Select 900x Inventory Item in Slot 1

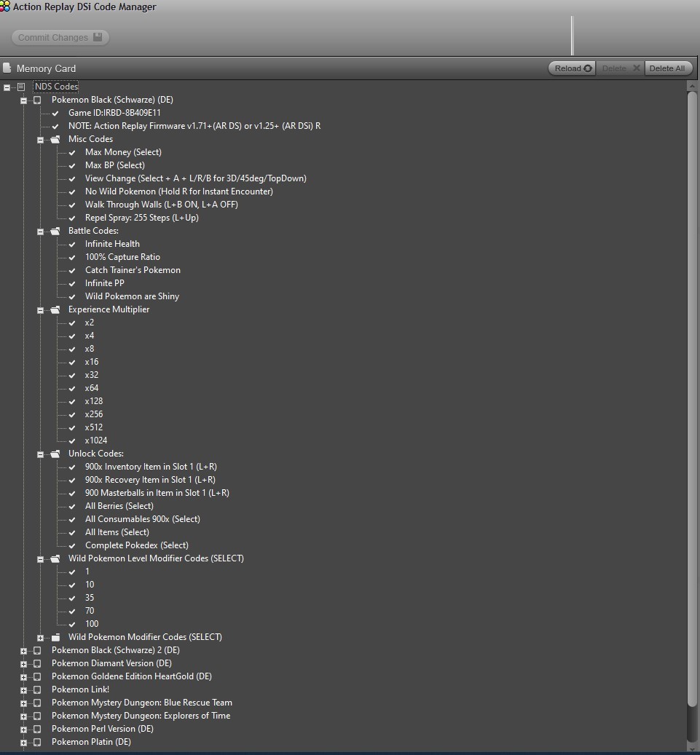click(x=151, y=467)
